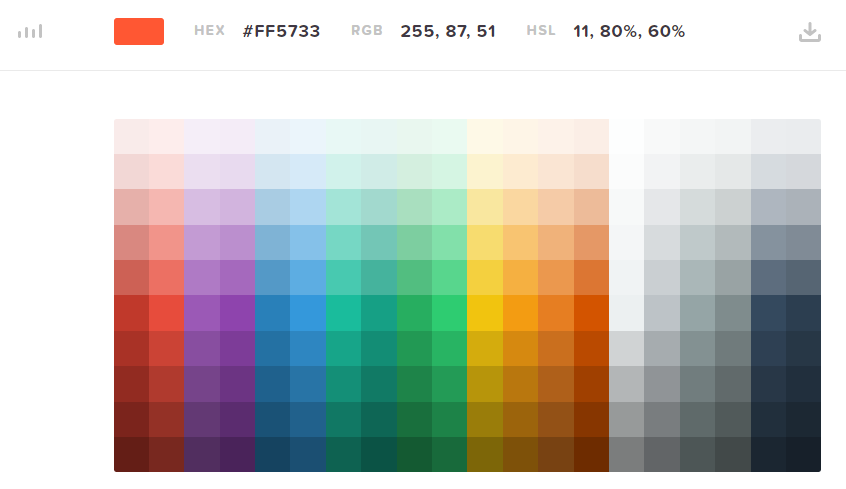Click the bar chart icon in the header
The width and height of the screenshot is (846, 489).
(x=30, y=32)
